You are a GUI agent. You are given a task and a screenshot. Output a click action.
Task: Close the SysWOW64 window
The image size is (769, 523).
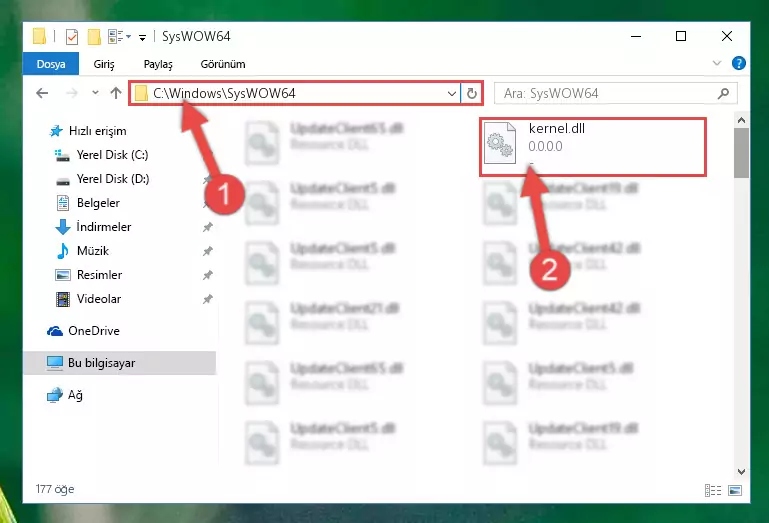click(x=727, y=36)
